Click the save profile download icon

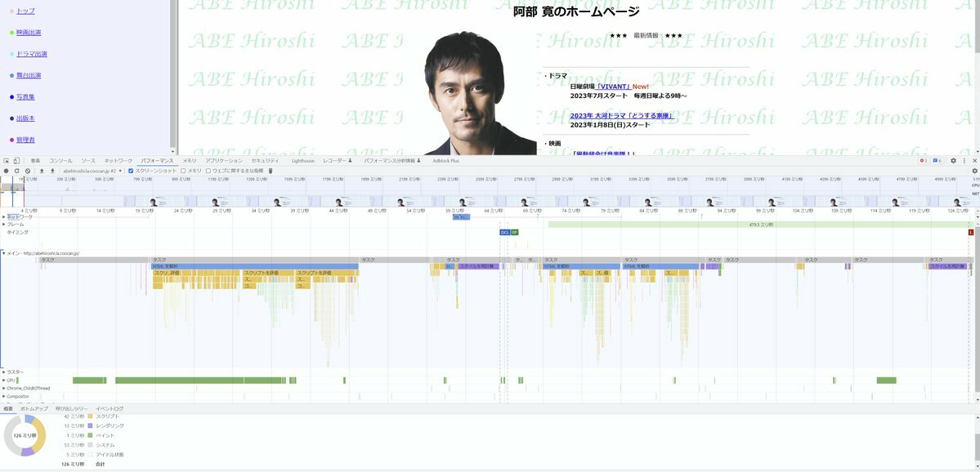pos(52,171)
